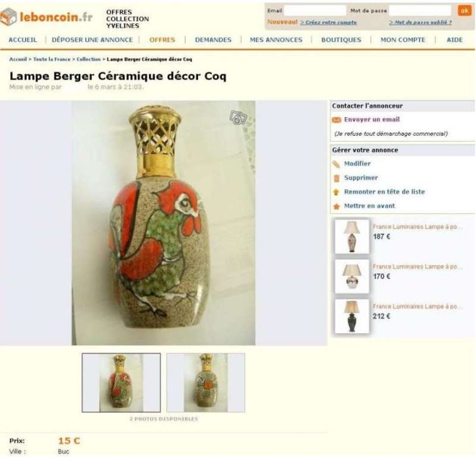Select the second lamp photo thumbnail
Screen dimensions: 476x457
[x=206, y=383]
